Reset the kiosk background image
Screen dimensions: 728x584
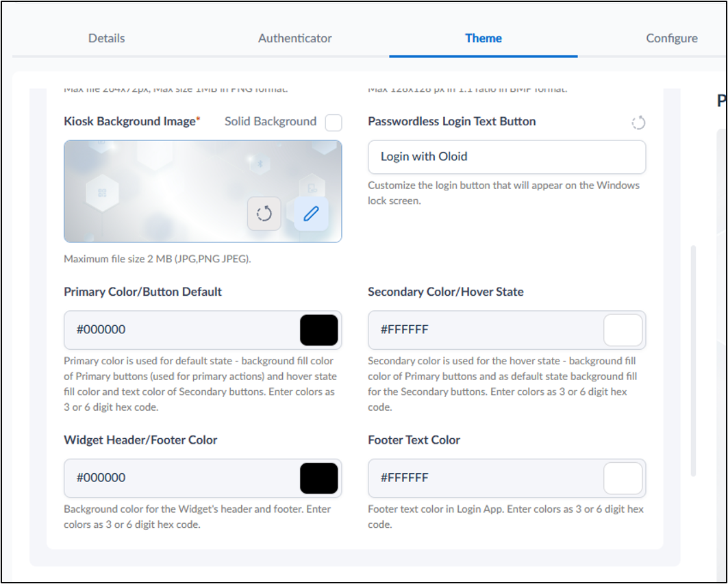264,214
